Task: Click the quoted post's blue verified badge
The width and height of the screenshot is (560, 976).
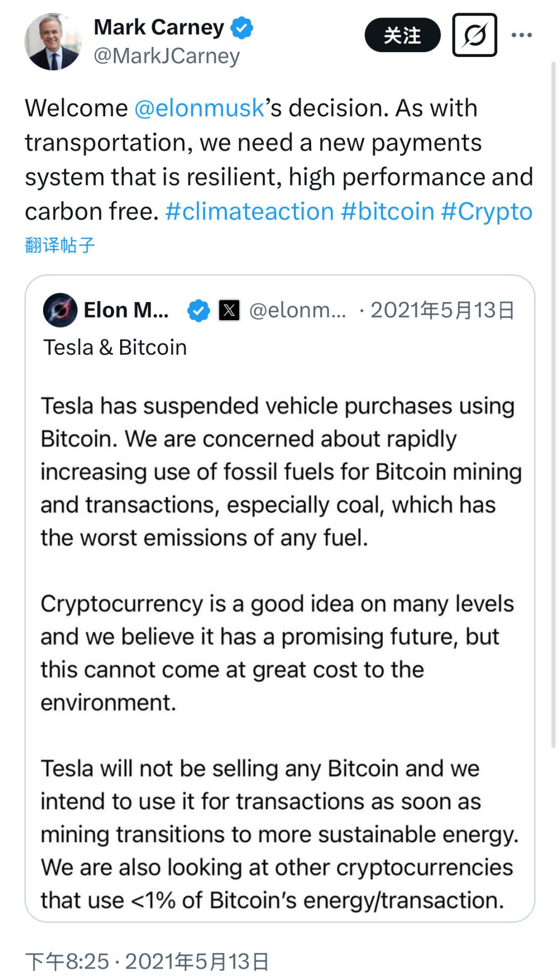Action: (x=198, y=311)
